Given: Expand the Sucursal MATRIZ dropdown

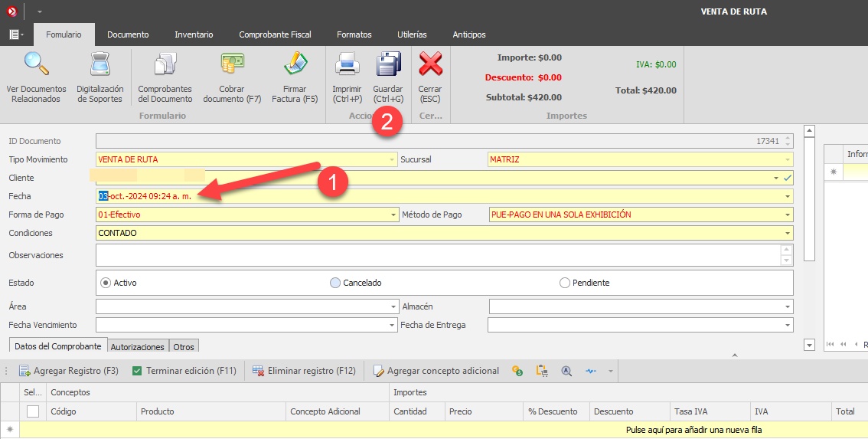Looking at the screenshot, I should coord(787,159).
